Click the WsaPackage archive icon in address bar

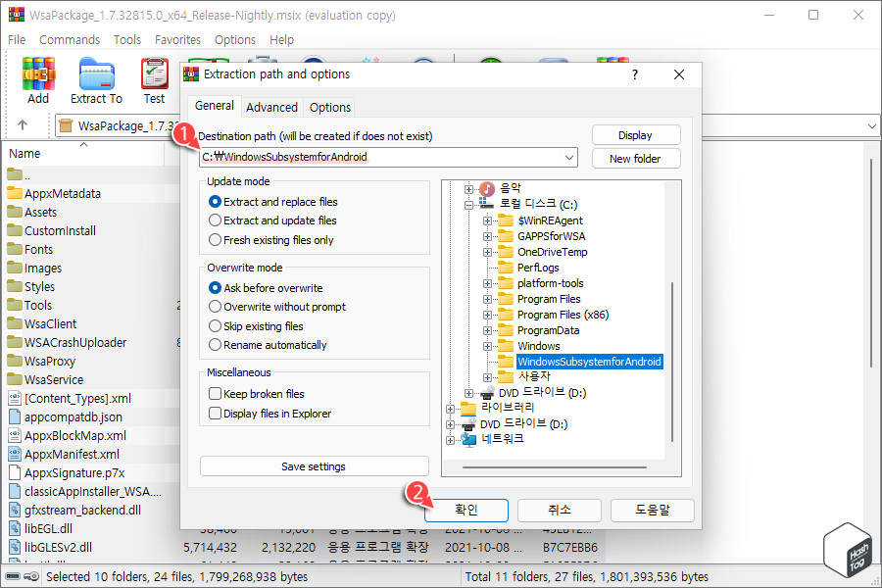click(x=65, y=125)
